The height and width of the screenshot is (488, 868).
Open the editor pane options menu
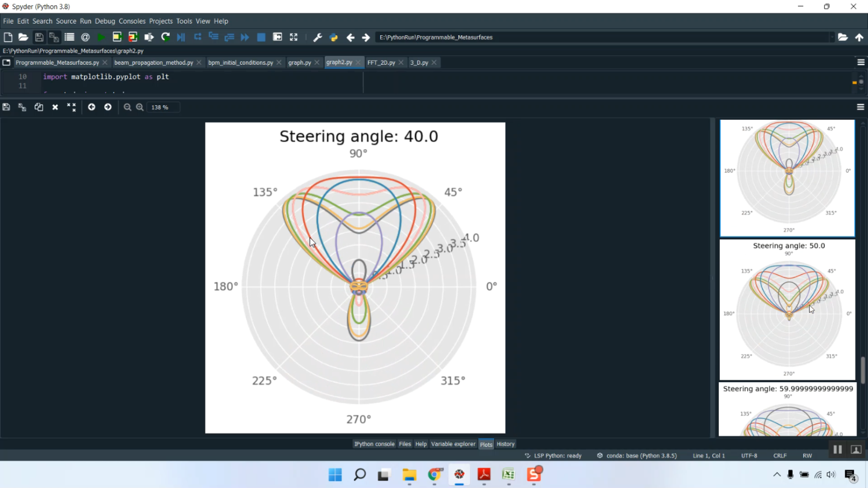coord(860,62)
